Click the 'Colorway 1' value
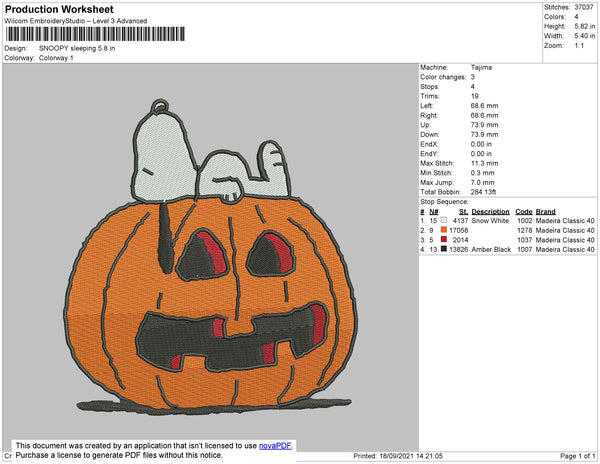The height and width of the screenshot is (464, 600). click(x=56, y=58)
